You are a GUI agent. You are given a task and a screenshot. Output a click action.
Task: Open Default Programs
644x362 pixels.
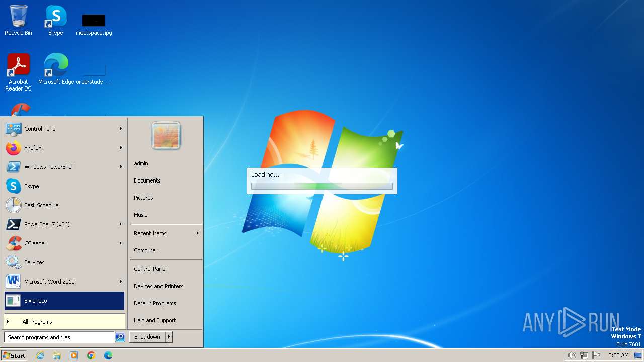[x=166, y=303]
